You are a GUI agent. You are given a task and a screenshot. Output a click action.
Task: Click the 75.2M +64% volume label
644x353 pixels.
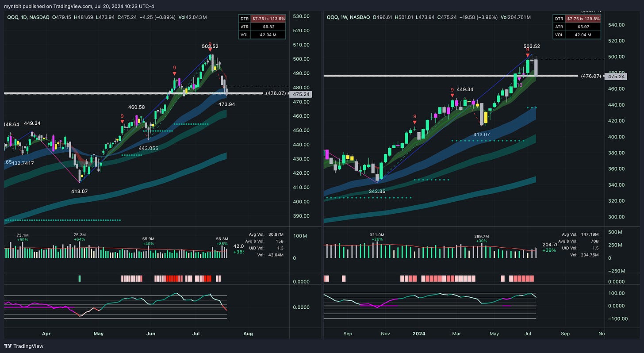(x=80, y=238)
